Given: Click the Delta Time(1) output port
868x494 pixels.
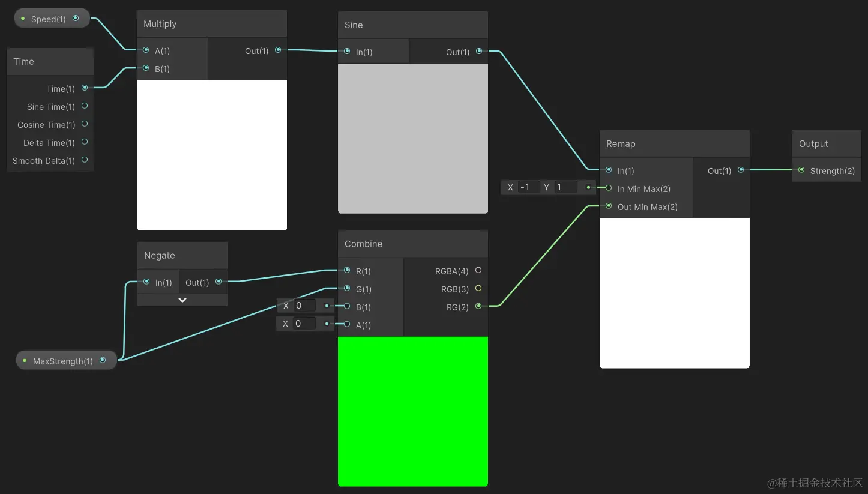Looking at the screenshot, I should 85,142.
